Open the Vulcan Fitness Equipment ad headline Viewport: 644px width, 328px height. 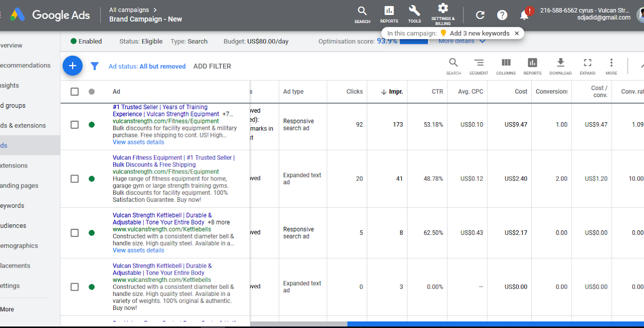174,161
